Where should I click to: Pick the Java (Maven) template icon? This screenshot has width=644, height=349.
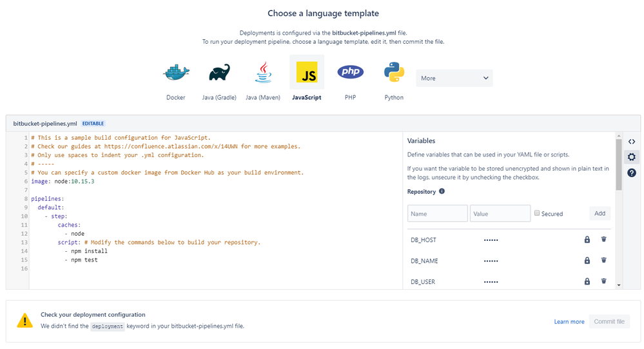(263, 73)
